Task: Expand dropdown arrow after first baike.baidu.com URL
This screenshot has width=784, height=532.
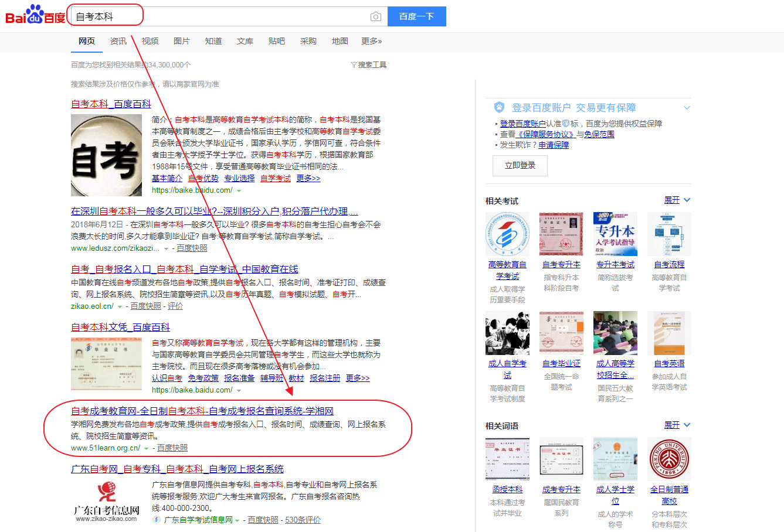Action: coord(239,191)
